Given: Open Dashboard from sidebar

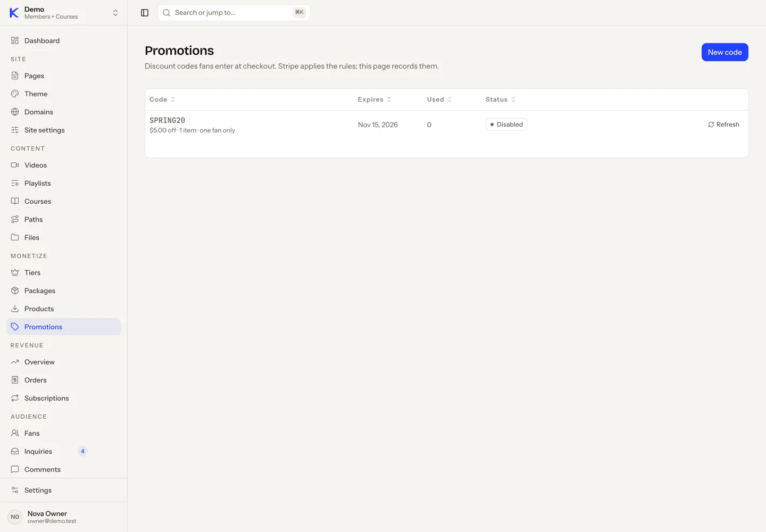Looking at the screenshot, I should (64, 40).
